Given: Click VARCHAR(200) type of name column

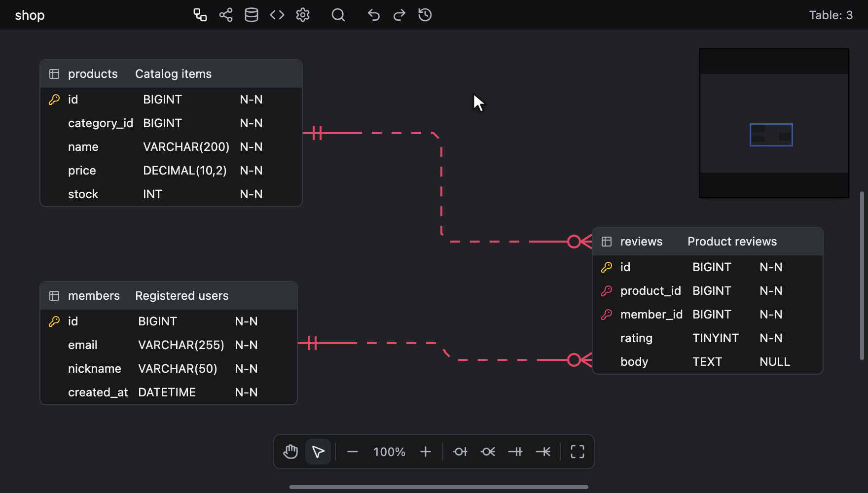Looking at the screenshot, I should point(186,147).
